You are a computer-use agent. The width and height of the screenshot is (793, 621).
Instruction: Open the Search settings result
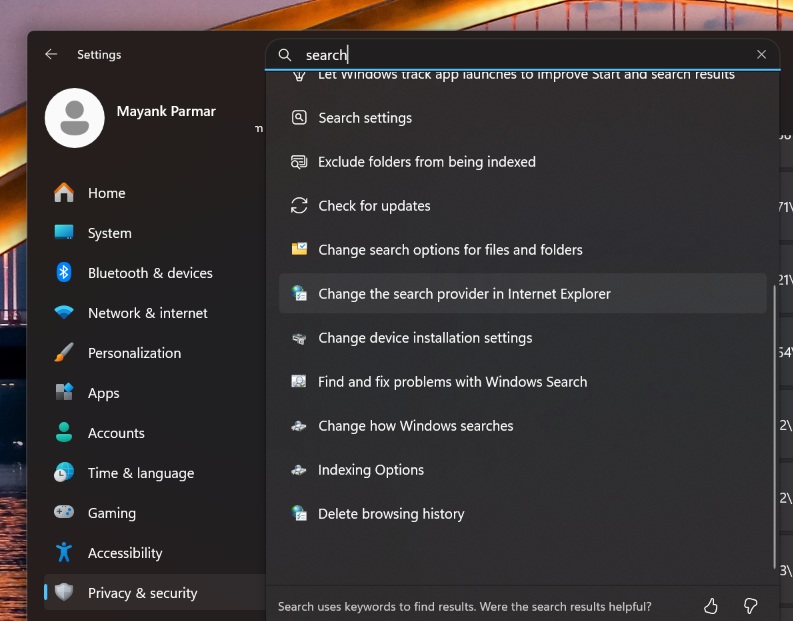(x=522, y=118)
